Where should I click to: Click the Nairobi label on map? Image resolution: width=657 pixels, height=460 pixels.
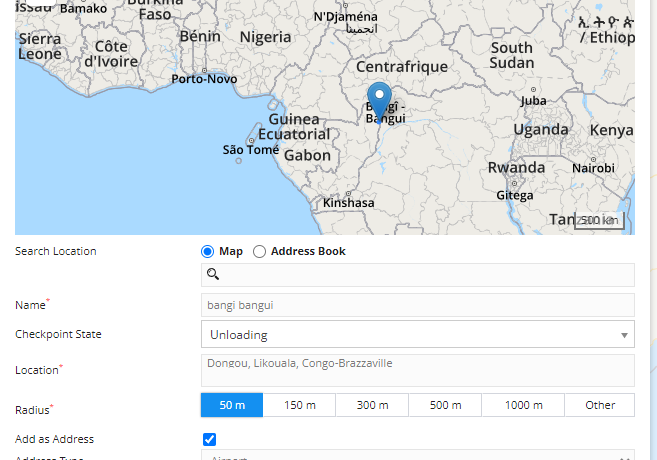(x=592, y=168)
